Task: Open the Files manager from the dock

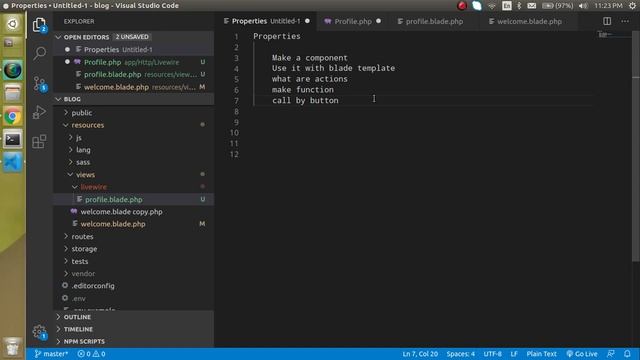Action: click(x=12, y=93)
